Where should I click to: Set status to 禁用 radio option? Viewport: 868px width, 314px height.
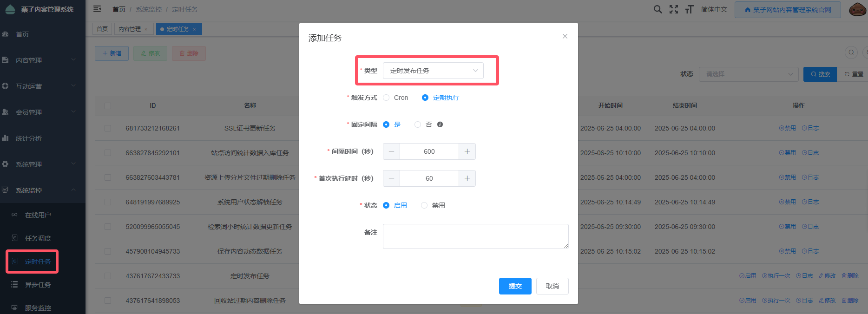[x=424, y=205]
